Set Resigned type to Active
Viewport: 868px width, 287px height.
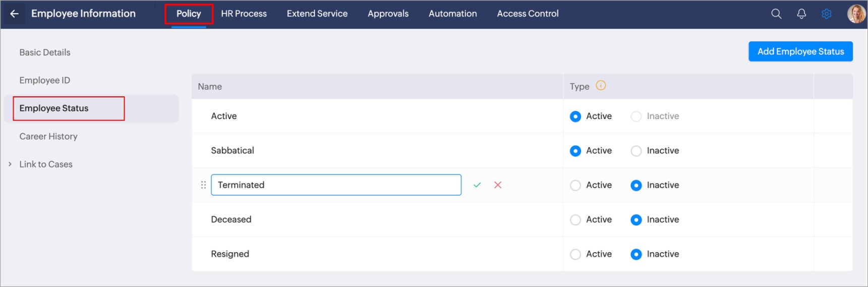[575, 254]
